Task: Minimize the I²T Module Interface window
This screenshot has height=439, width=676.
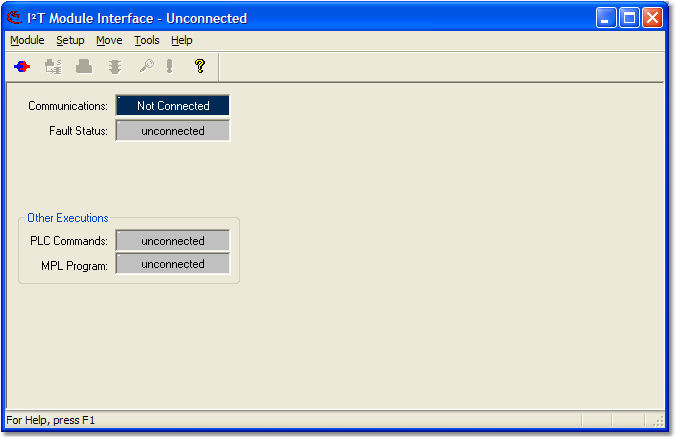Action: point(607,18)
